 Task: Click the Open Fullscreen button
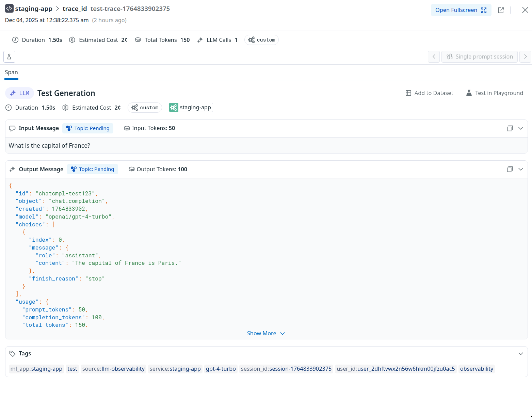point(461,10)
